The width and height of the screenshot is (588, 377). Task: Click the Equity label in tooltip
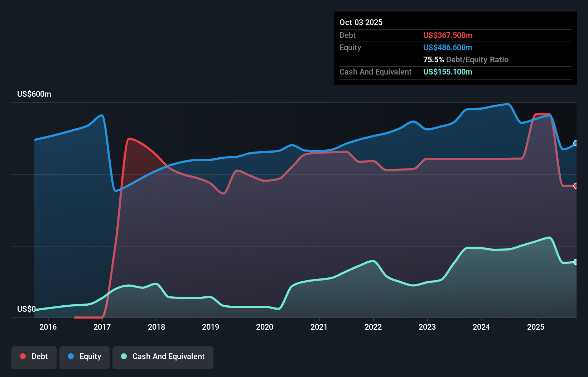[350, 47]
